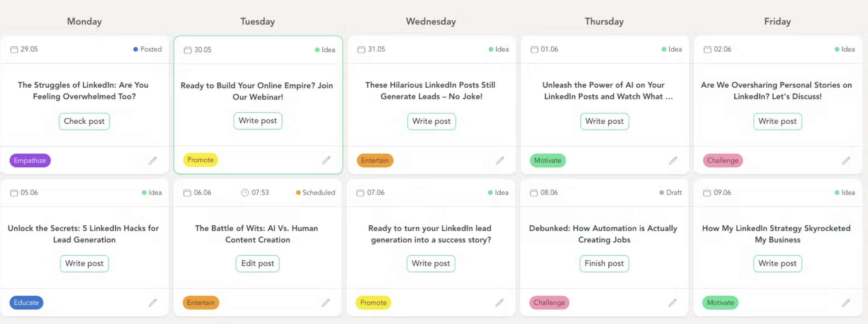Click Finish post on the Debunked Automation card
Screen dimensions: 868x324
[x=604, y=263]
